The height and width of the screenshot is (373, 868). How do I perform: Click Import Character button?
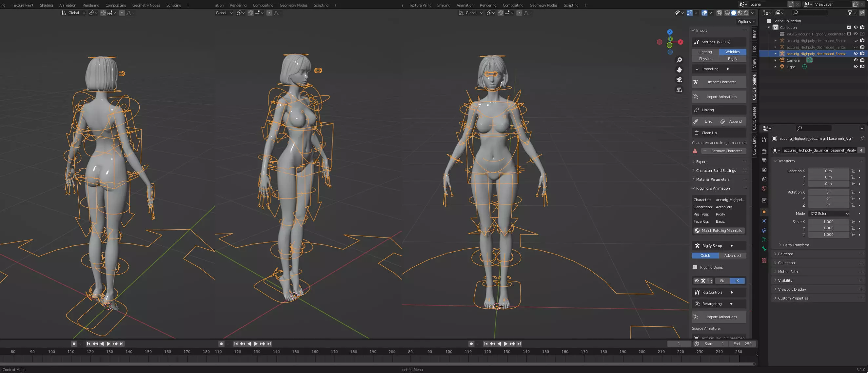coord(719,82)
